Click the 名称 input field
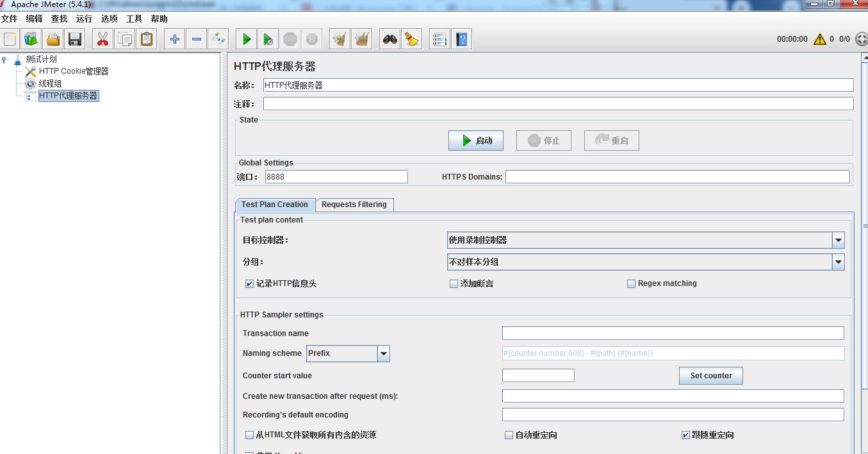The width and height of the screenshot is (868, 454). [x=558, y=85]
